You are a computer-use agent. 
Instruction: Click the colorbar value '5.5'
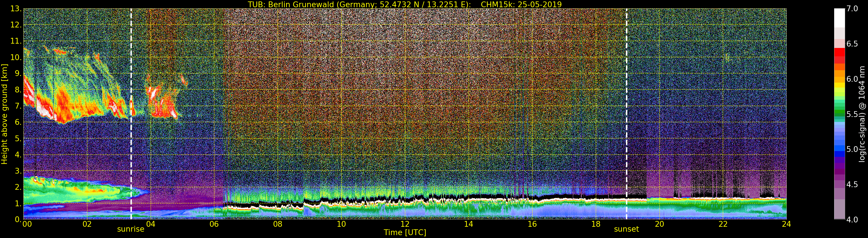[x=852, y=114]
